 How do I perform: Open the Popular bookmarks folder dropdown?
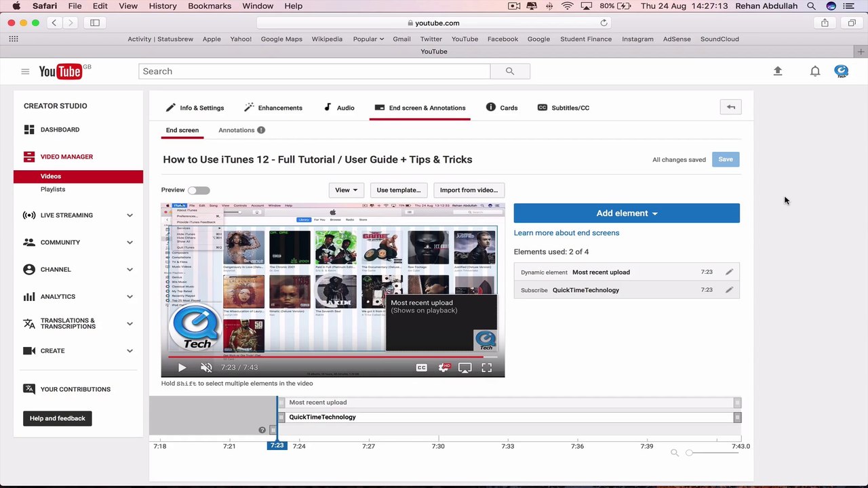[x=368, y=39]
